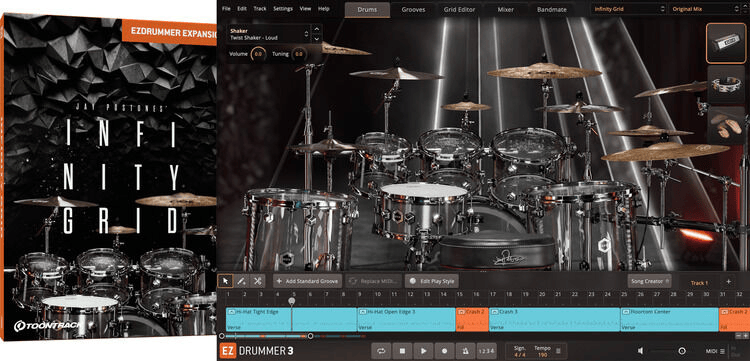Viewport: 750px width, 361px height.
Task: Open the Shaker articulation dropdown
Action: pos(269,34)
